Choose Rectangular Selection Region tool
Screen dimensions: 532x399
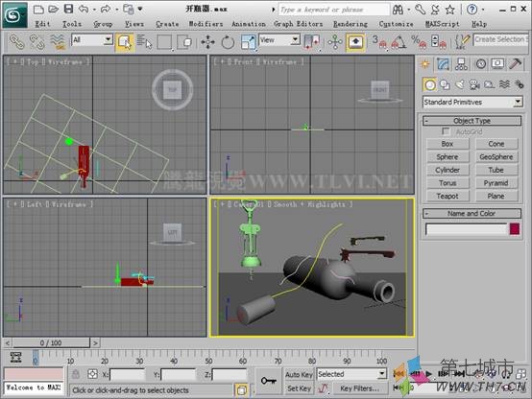(164, 42)
